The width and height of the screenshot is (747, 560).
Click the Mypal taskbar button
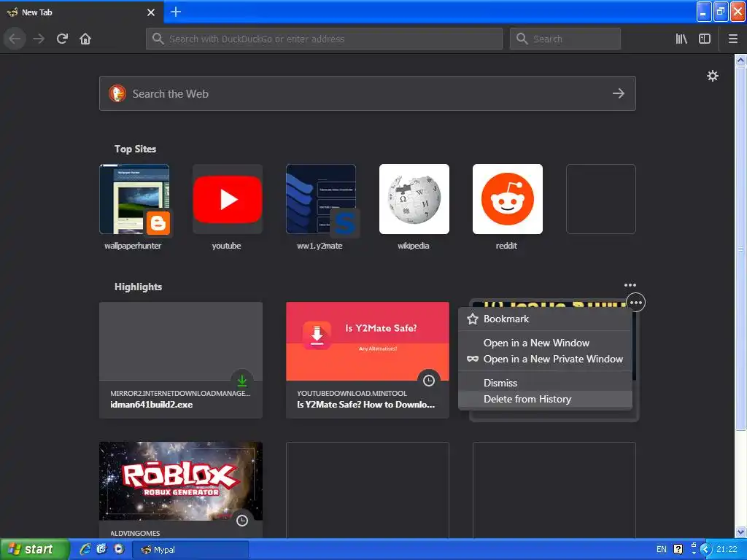(x=192, y=550)
